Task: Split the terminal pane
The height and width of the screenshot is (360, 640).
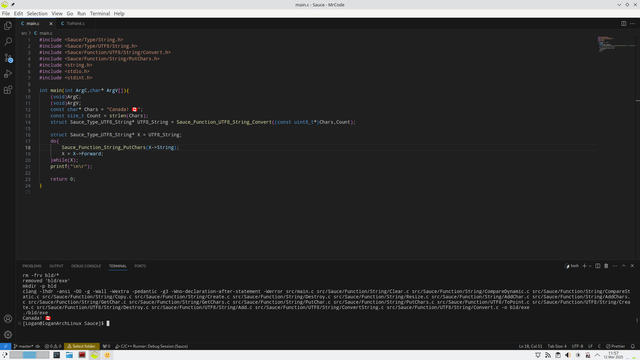Action: tap(598, 266)
